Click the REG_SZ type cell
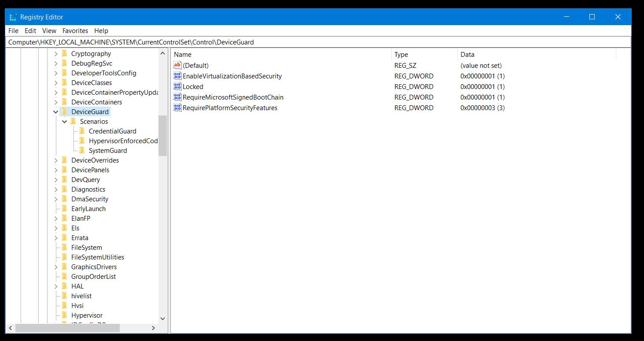 (405, 66)
